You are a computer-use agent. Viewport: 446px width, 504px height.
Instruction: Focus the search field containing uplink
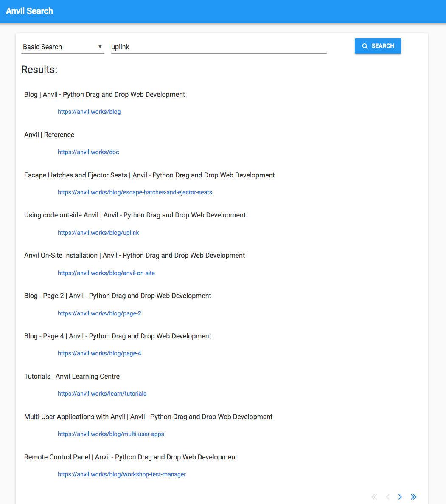click(x=219, y=47)
